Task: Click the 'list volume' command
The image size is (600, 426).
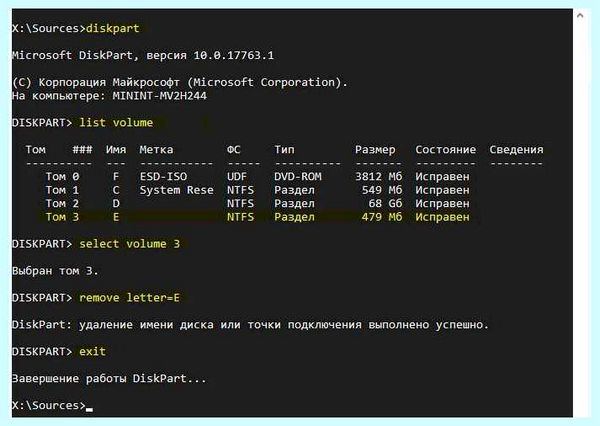Action: coord(116,123)
